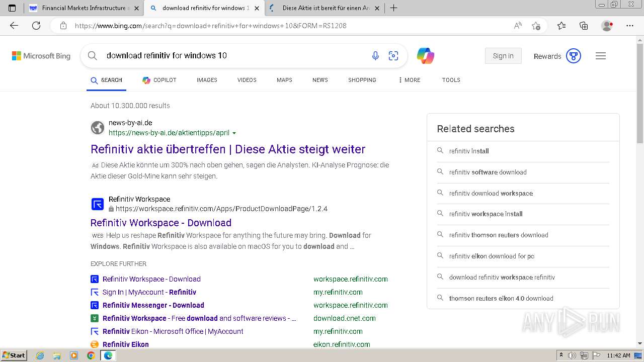Open the tab actions menu icon
The width and height of the screenshot is (644, 362).
[x=12, y=8]
